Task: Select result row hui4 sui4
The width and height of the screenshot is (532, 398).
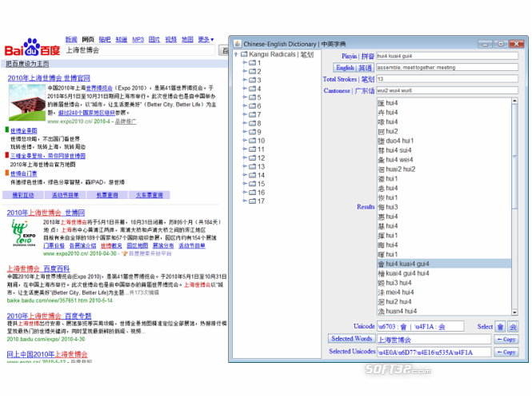Action: pyautogui.click(x=444, y=150)
